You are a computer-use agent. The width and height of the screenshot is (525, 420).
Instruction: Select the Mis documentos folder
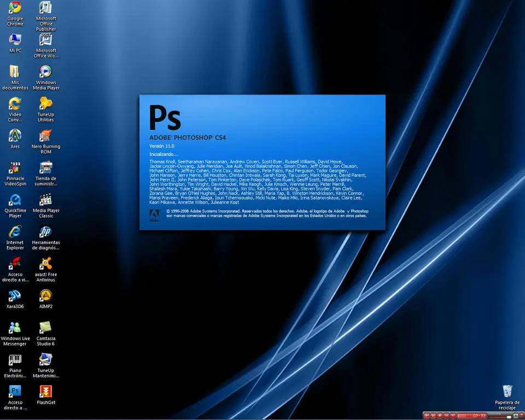click(x=15, y=78)
